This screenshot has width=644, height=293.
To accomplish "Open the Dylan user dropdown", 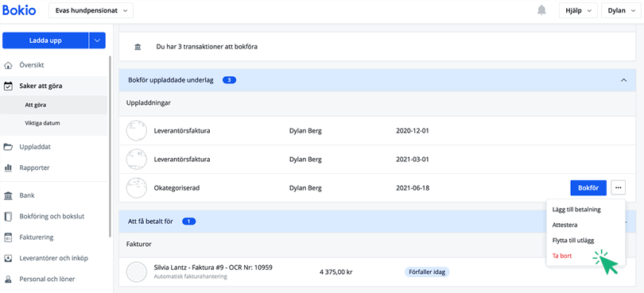I will point(622,10).
